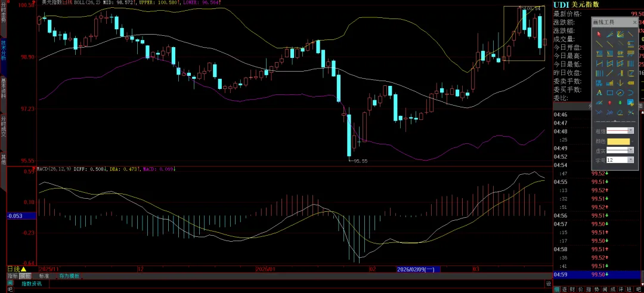Click the 设 settings button at chart bottom
The height and width of the screenshot is (293, 644).
[549, 283]
